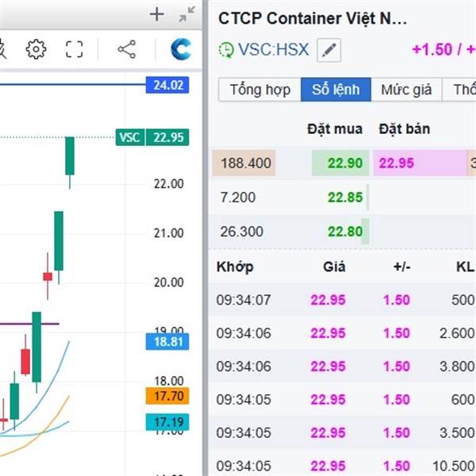
Task: Switch to the Tổng hợp tab
Action: tap(260, 90)
